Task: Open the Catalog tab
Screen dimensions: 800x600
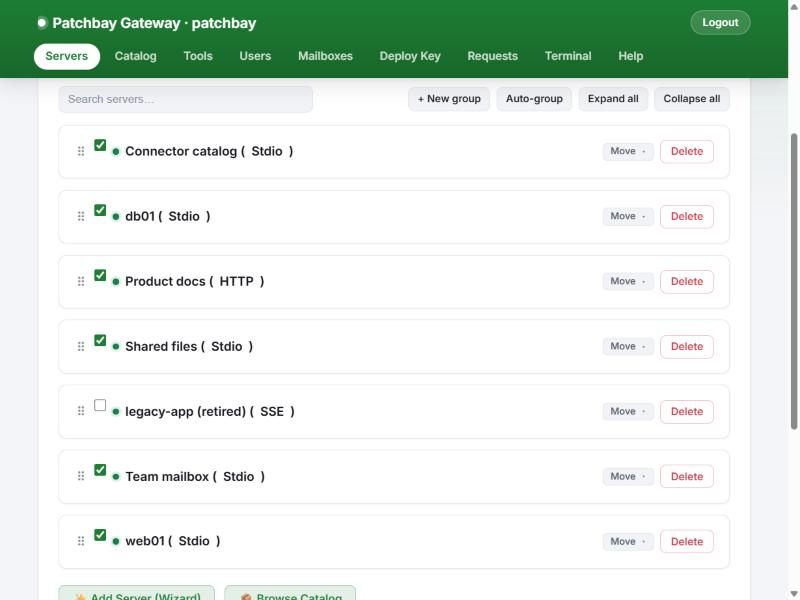Action: coord(135,56)
